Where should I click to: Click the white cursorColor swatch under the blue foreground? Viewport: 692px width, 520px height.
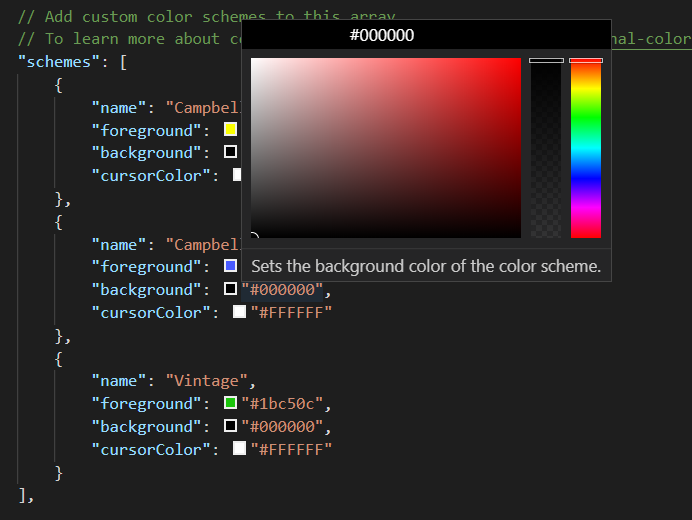[x=239, y=312]
